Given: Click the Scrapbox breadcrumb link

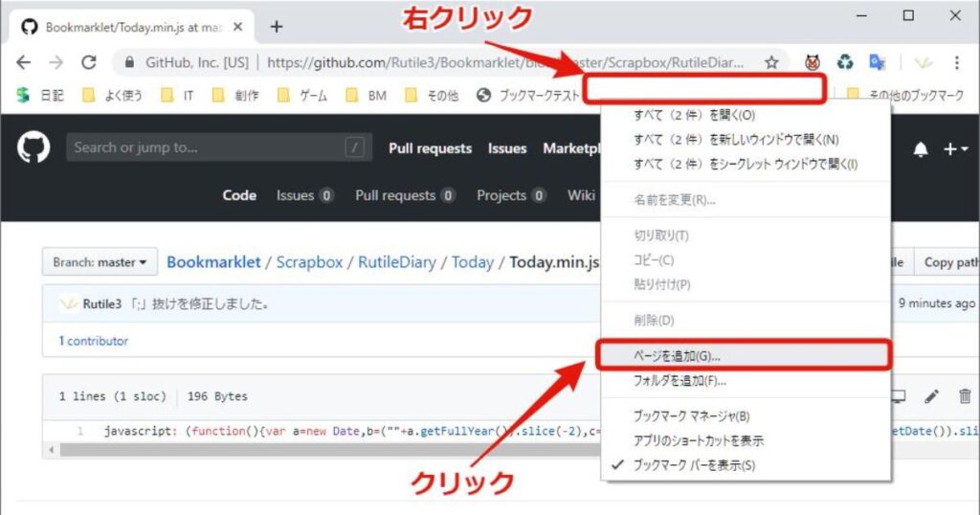Looking at the screenshot, I should point(309,262).
